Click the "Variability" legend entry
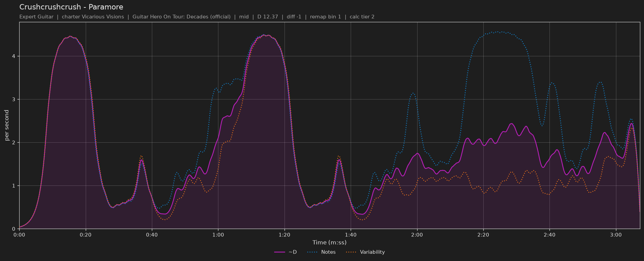644x261 pixels. (x=366, y=252)
